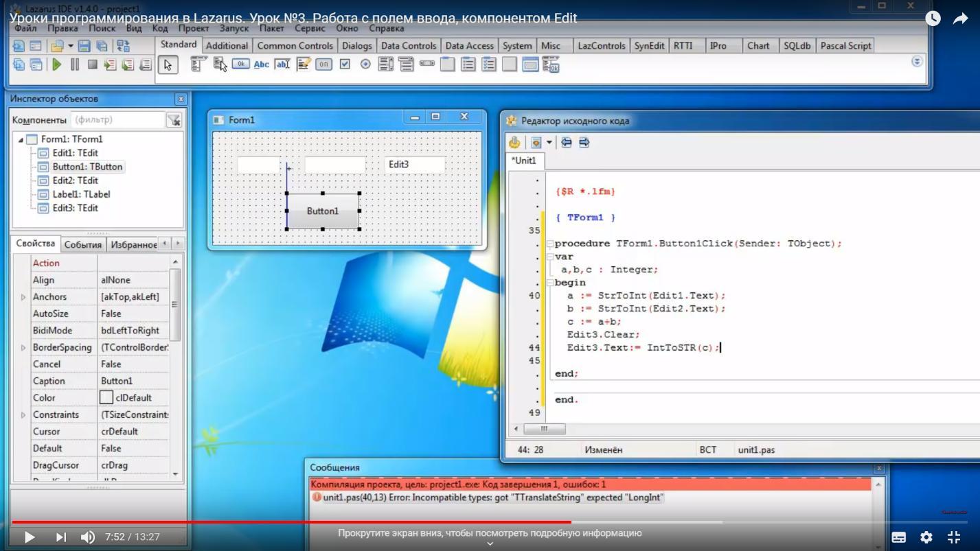Expand the Anchors property row
980x551 pixels.
23,297
